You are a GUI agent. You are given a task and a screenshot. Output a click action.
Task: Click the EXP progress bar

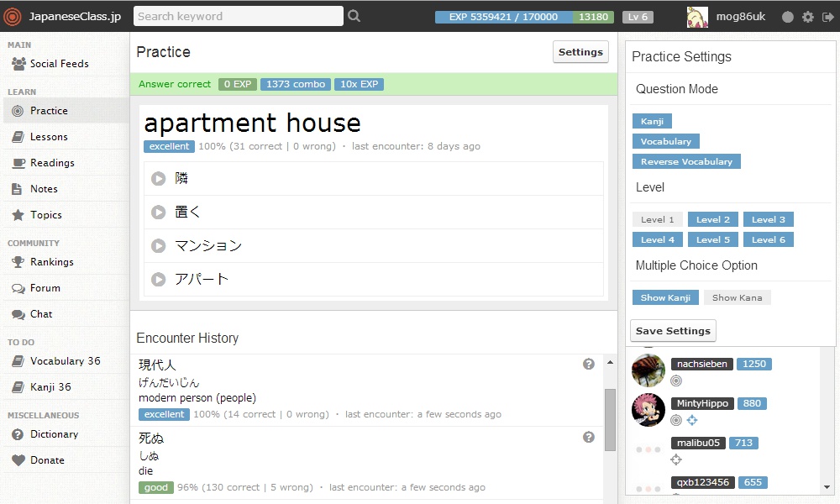[x=504, y=17]
